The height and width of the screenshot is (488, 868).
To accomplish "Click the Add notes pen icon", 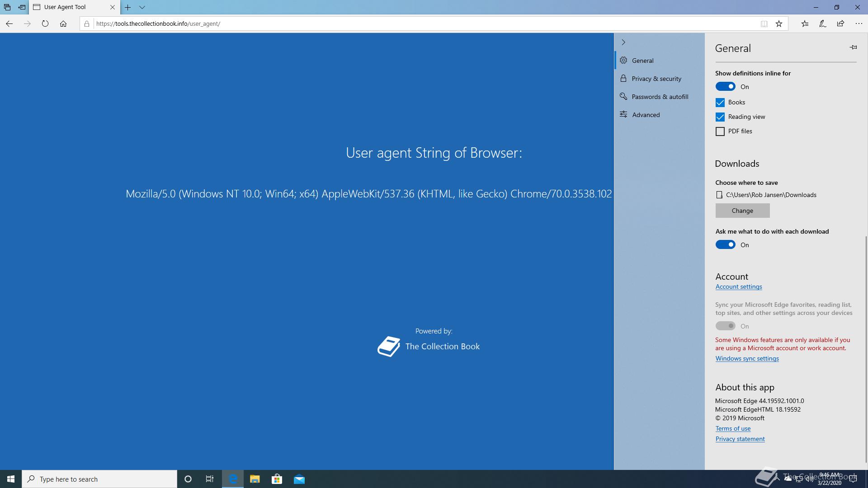I will pyautogui.click(x=823, y=23).
